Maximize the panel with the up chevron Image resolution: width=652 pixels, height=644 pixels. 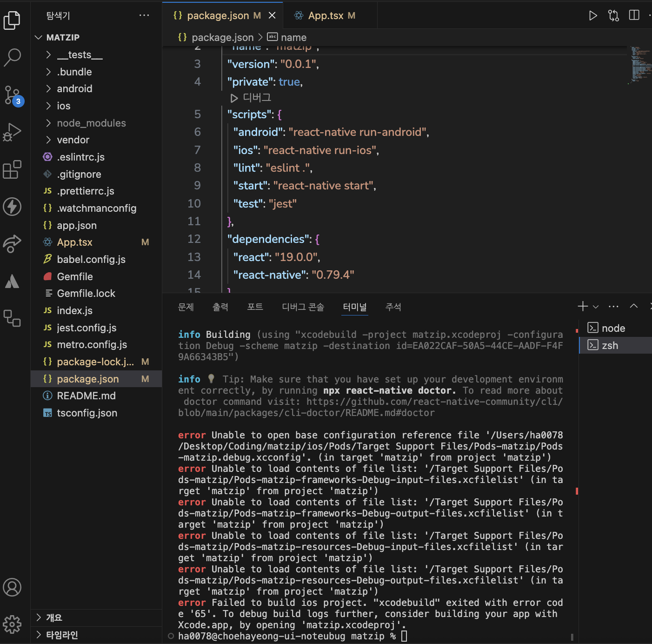tap(633, 306)
